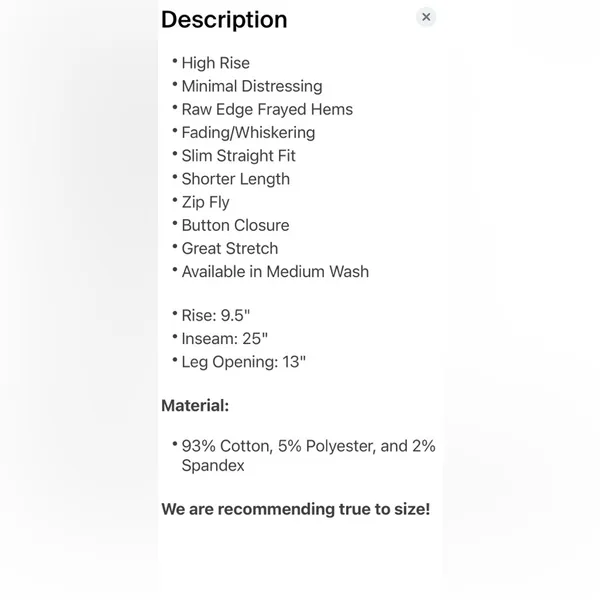Click the Shorter Length bullet
Image resolution: width=600 pixels, height=600 pixels.
click(x=236, y=179)
